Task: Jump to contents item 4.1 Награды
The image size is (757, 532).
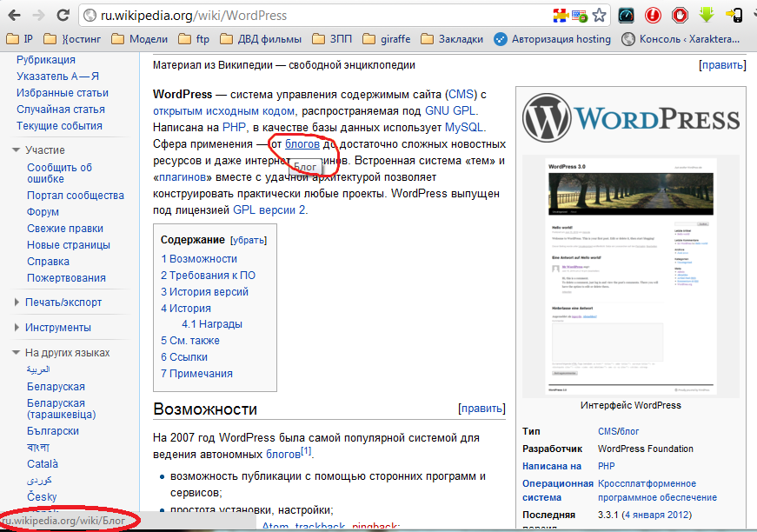Action: point(212,324)
